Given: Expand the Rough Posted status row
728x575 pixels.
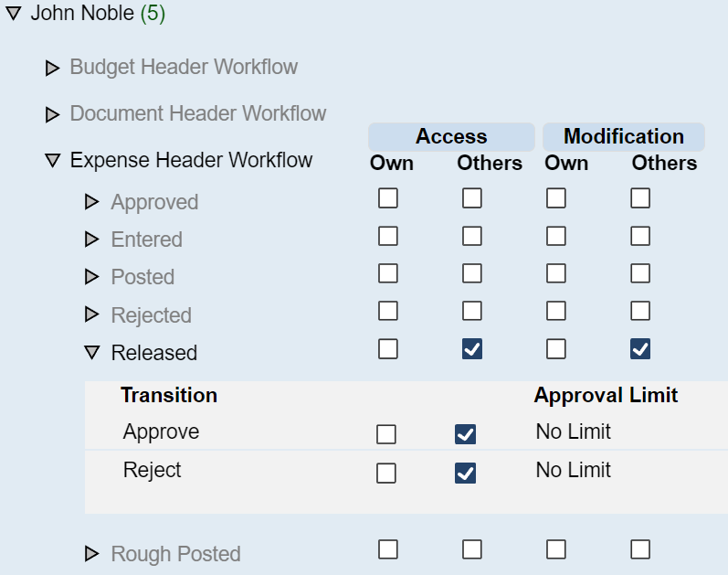Looking at the screenshot, I should coord(91,554).
